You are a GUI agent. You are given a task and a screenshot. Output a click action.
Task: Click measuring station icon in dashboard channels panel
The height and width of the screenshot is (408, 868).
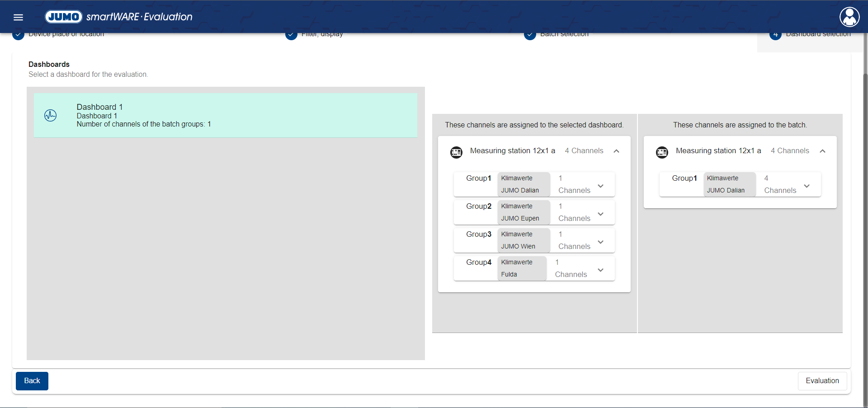(456, 152)
